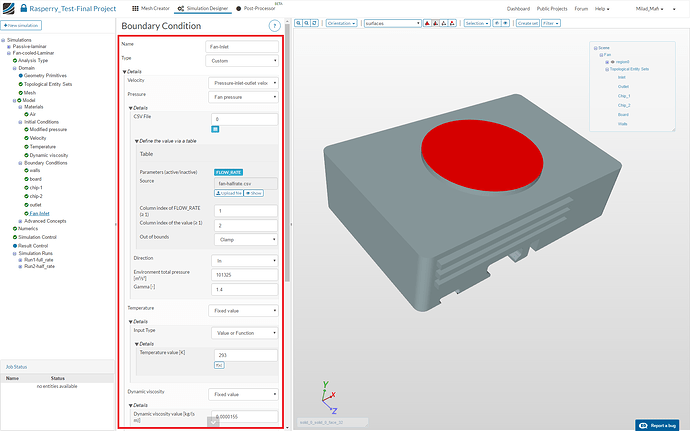Toggle the FLOW_RATE parameter tag
This screenshot has width=690, height=431.
[229, 172]
